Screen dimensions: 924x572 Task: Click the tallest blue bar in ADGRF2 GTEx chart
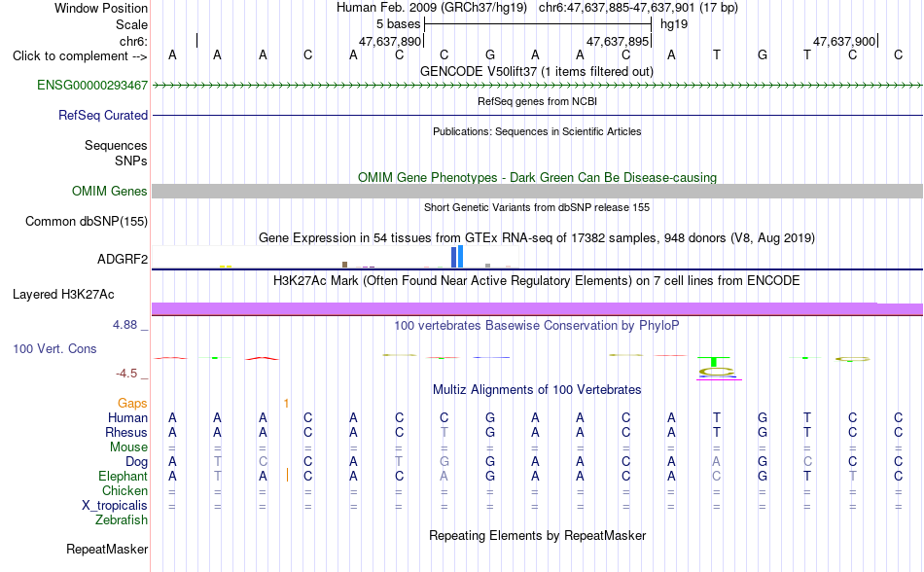tap(460, 257)
